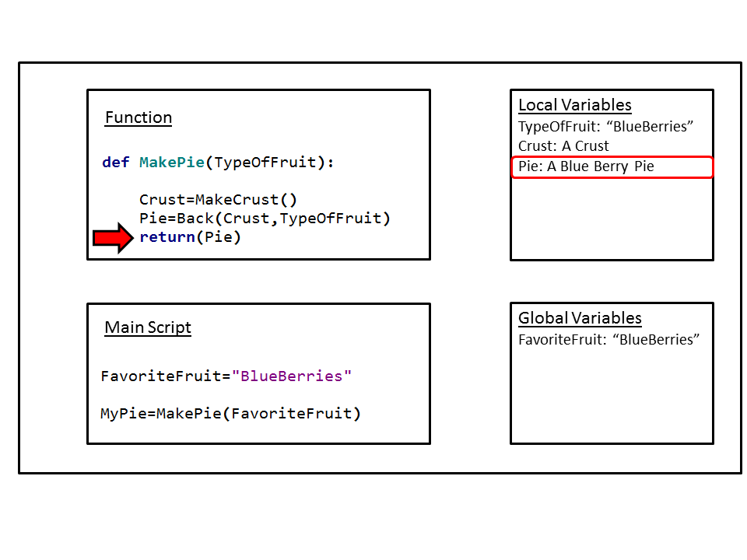Click the MyPie=MakePie(FavoriteFruit) line
Image resolution: width=747 pixels, height=560 pixels.
(x=231, y=414)
